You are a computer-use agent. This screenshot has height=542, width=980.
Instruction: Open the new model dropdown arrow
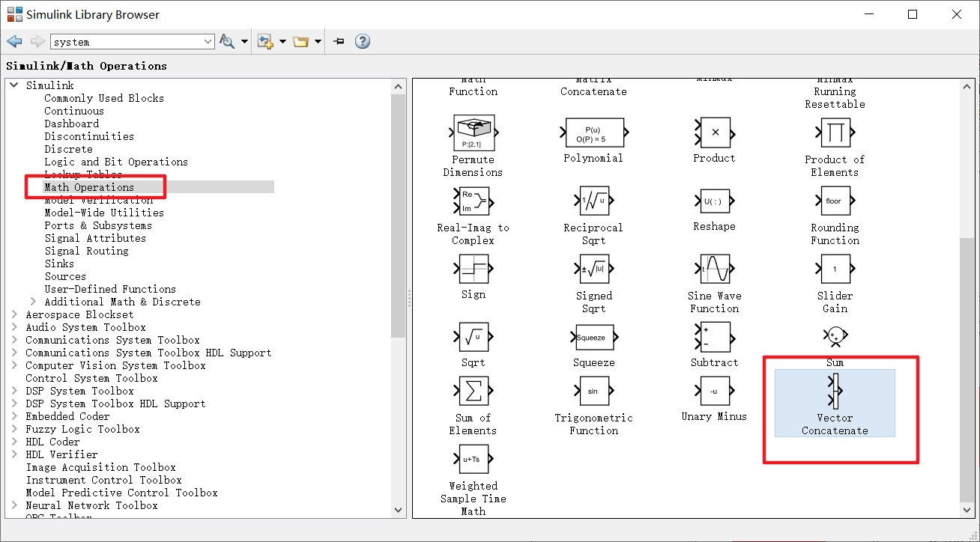click(x=282, y=42)
